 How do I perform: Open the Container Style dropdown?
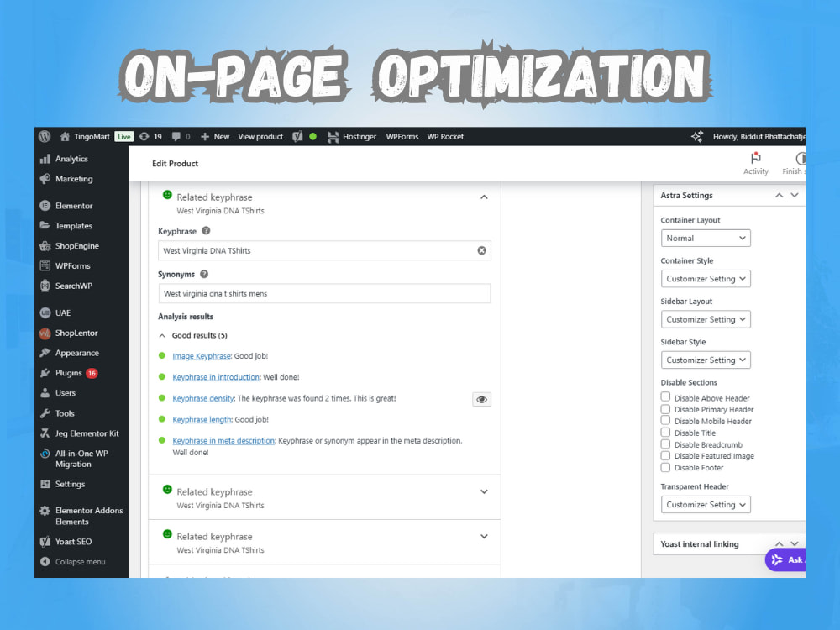coord(706,279)
